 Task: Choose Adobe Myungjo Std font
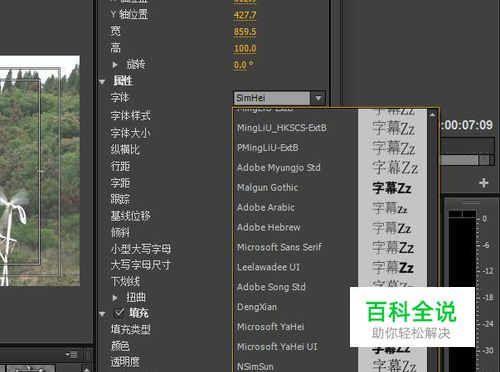point(279,167)
